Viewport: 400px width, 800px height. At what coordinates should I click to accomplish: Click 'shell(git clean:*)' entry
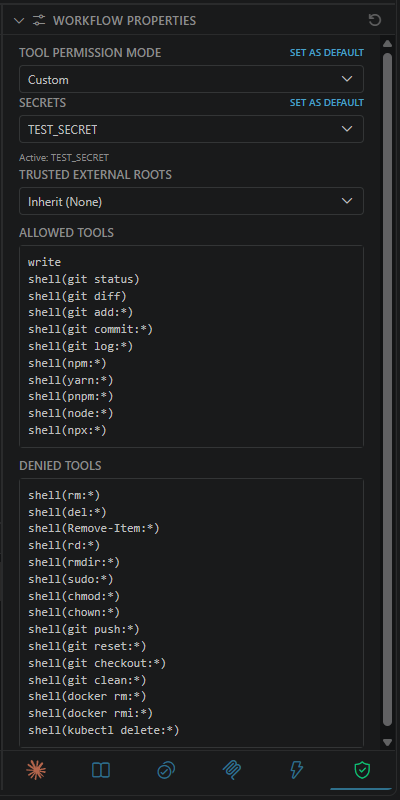(87, 680)
